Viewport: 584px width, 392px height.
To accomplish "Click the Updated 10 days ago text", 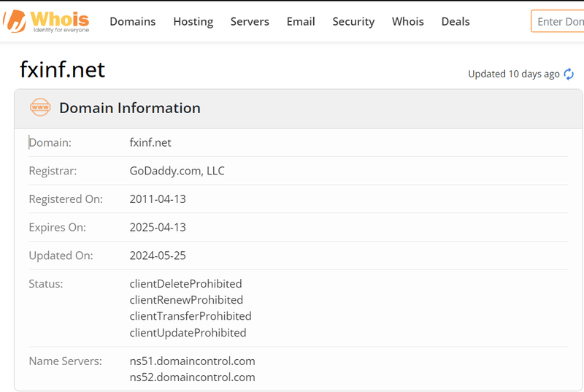I will (514, 74).
